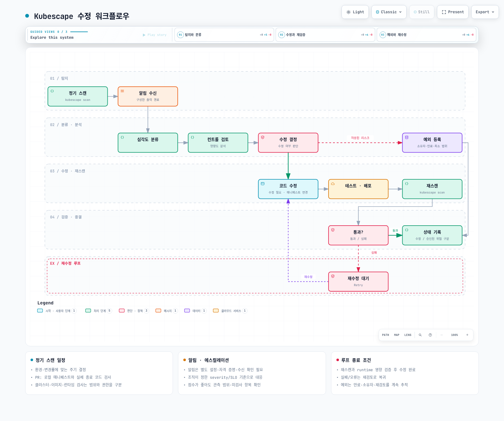
Task: Toggle the Still animation mode
Action: coord(421,12)
